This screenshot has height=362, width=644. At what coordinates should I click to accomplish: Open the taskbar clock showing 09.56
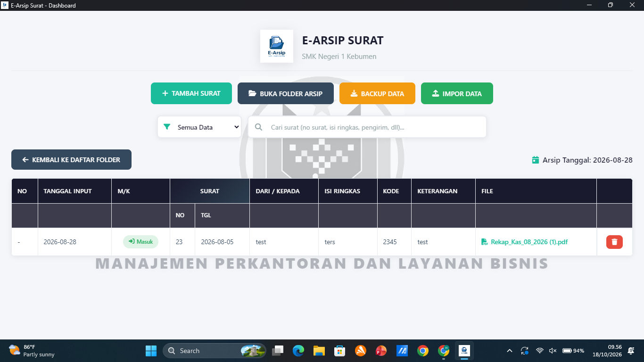607,351
